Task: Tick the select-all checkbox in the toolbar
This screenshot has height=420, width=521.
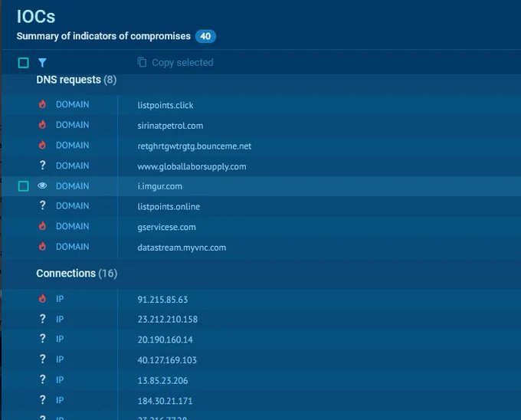Action: pyautogui.click(x=23, y=63)
